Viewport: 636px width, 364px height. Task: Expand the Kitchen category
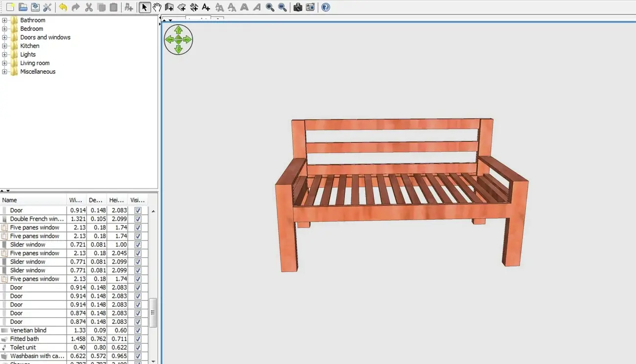coord(4,45)
